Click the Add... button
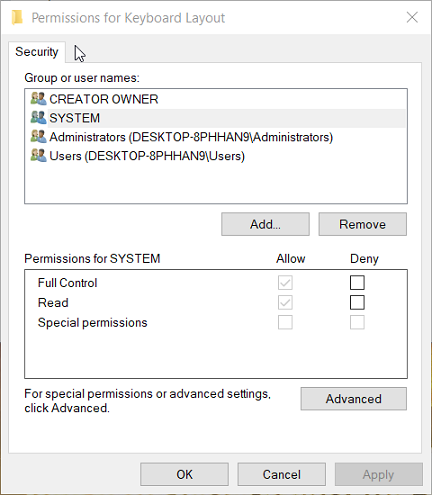 click(265, 224)
